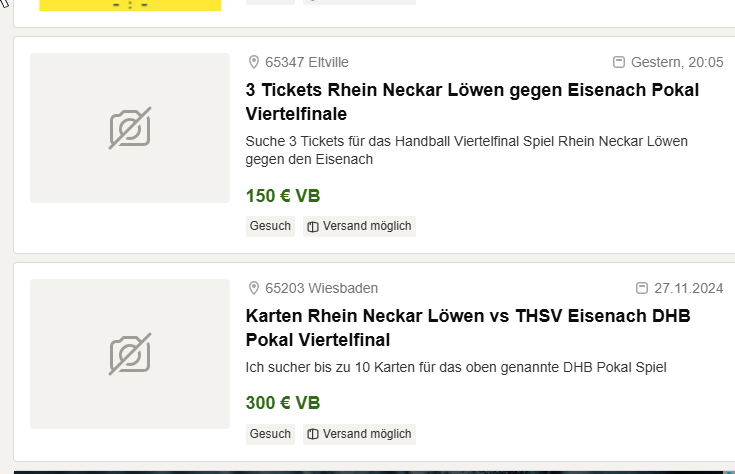Click the calendar icon next to 27.11.2024
735x474 pixels.
pyautogui.click(x=642, y=289)
